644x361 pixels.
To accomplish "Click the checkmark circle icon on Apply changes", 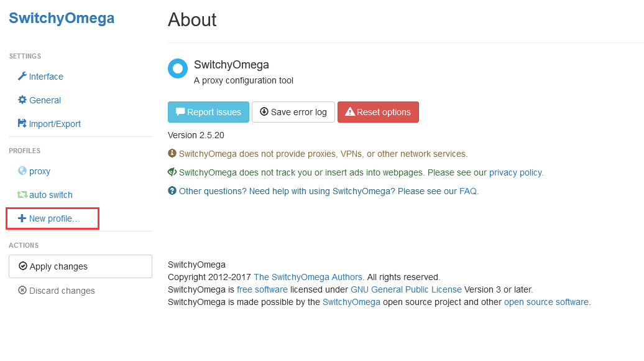I will point(23,266).
